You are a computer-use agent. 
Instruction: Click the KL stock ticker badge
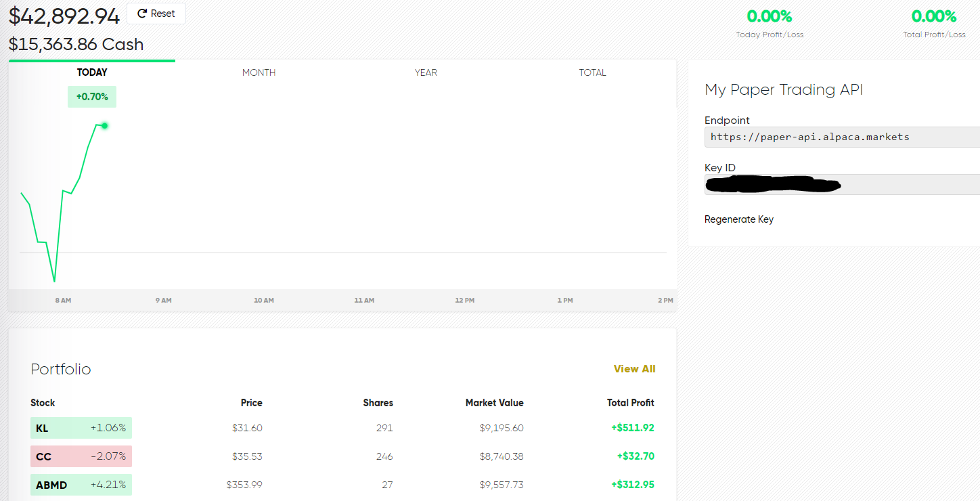coord(44,428)
